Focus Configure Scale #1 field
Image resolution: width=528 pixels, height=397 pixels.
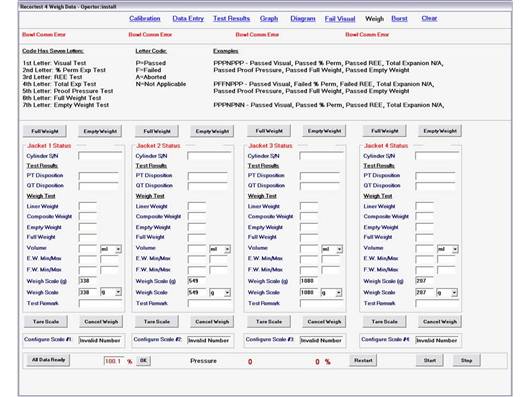click(100, 340)
